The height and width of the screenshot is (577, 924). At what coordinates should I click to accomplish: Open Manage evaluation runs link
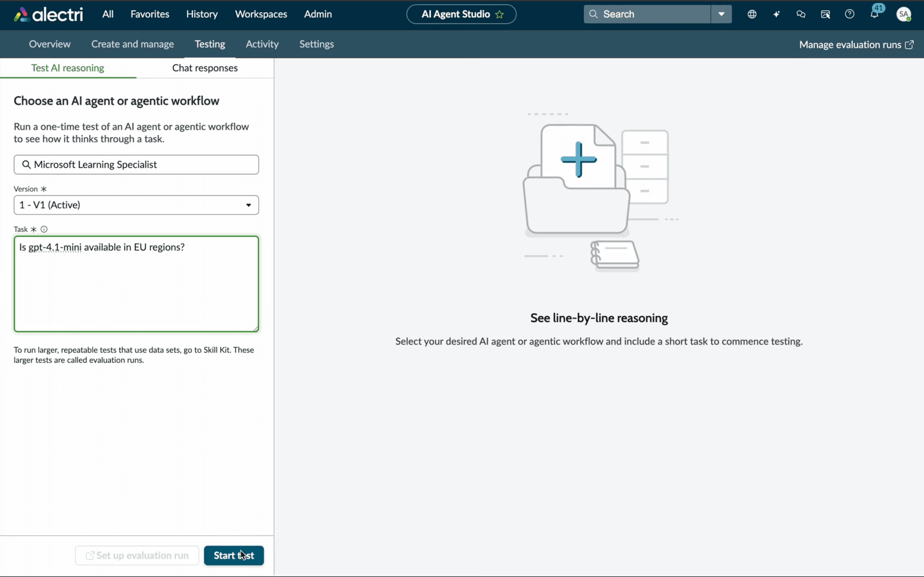(856, 44)
